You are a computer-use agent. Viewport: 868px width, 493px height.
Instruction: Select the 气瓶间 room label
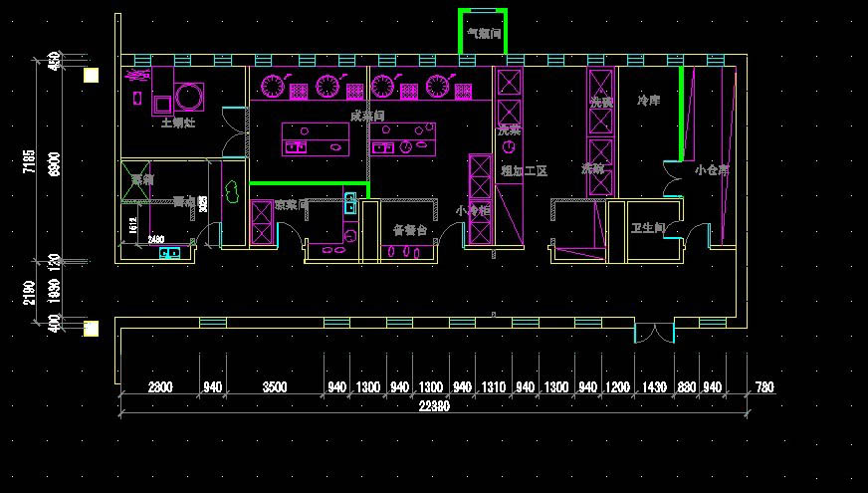483,34
